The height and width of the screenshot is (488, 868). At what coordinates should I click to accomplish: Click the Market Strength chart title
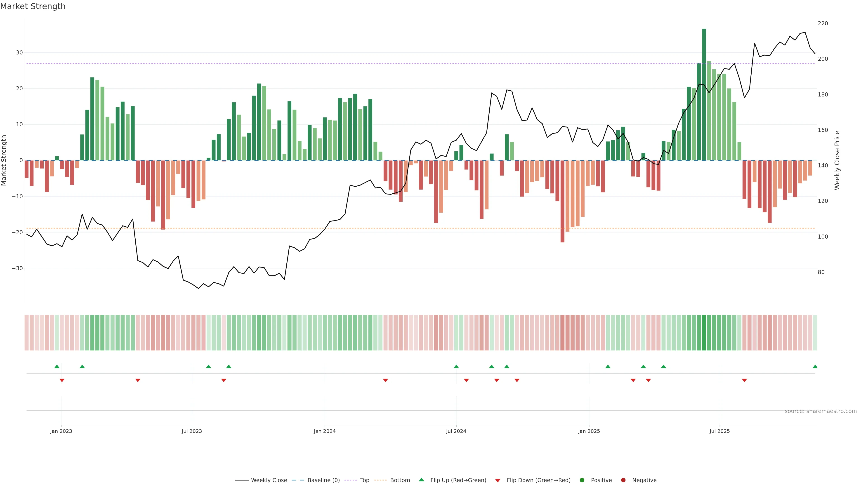(x=33, y=6)
